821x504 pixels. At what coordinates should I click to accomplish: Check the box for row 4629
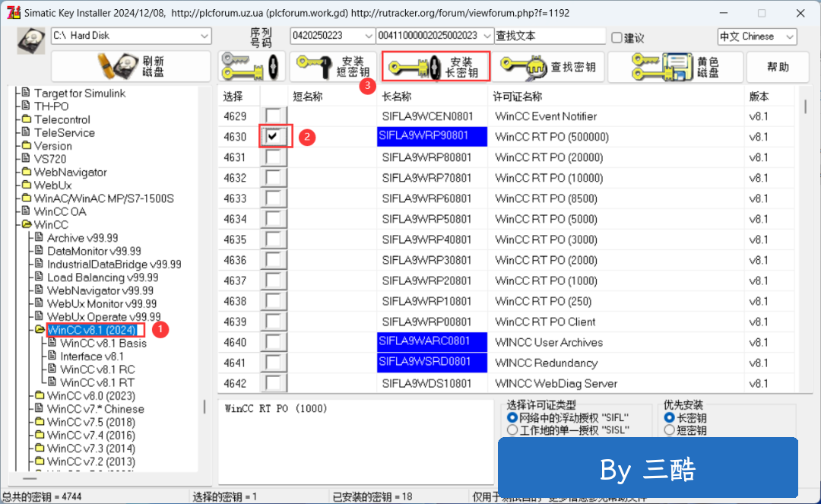(273, 116)
